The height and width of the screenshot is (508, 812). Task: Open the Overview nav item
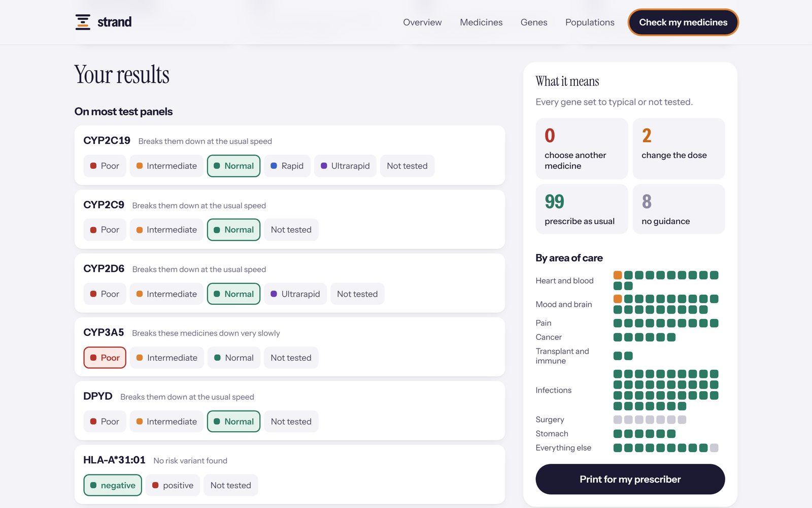[422, 22]
